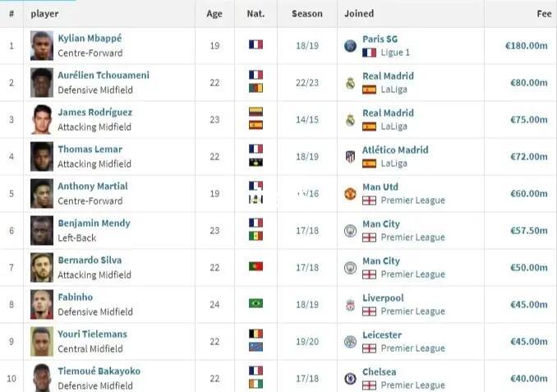Open the Anthony Martial player link
The height and width of the screenshot is (392, 557).
pos(93,187)
